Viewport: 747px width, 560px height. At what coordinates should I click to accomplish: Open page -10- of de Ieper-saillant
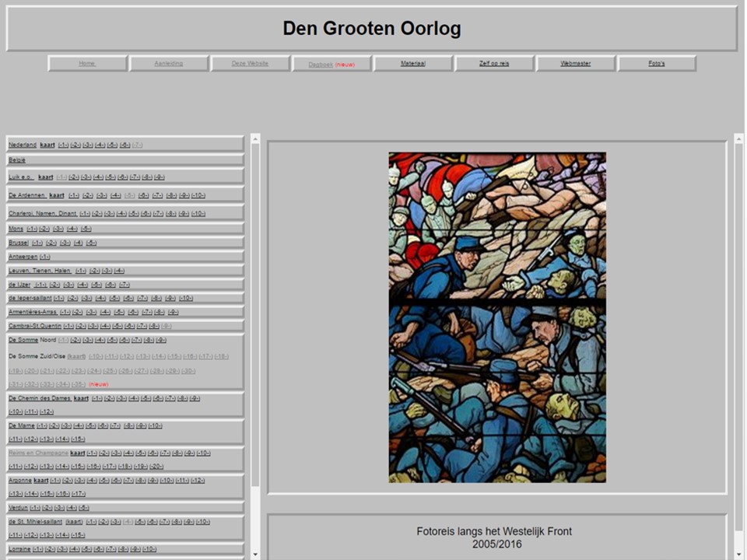point(186,299)
